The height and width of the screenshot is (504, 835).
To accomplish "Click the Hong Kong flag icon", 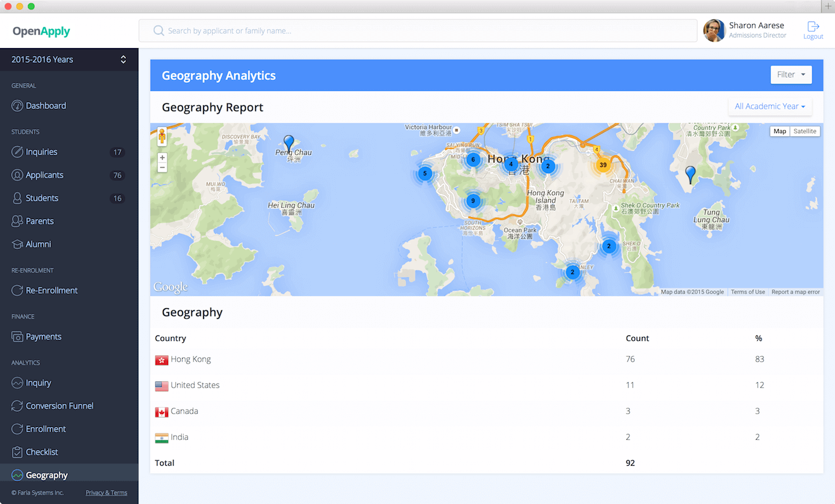I will click(162, 360).
